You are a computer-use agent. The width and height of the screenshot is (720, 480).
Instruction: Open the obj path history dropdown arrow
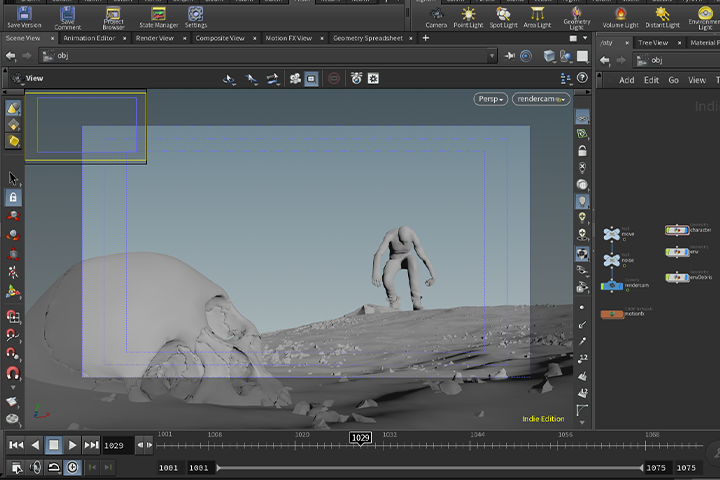point(492,56)
